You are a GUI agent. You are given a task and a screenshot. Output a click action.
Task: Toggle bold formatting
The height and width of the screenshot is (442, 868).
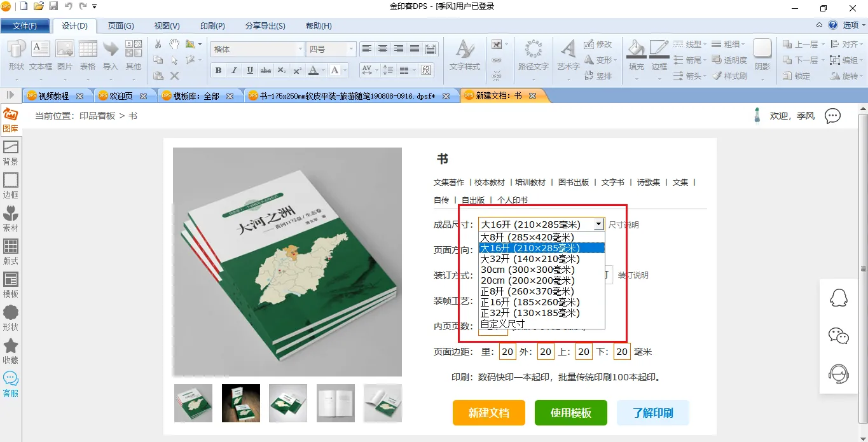(218, 70)
